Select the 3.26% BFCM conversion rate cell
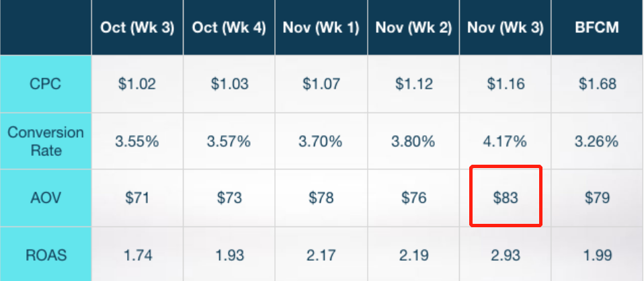644x281 pixels. [597, 142]
